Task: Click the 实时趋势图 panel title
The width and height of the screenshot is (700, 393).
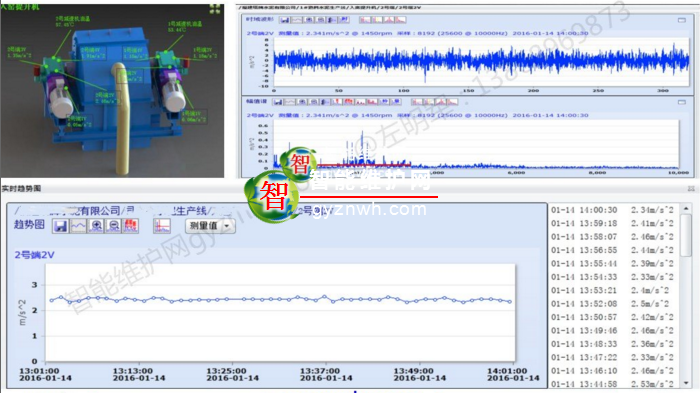Action: [x=21, y=188]
